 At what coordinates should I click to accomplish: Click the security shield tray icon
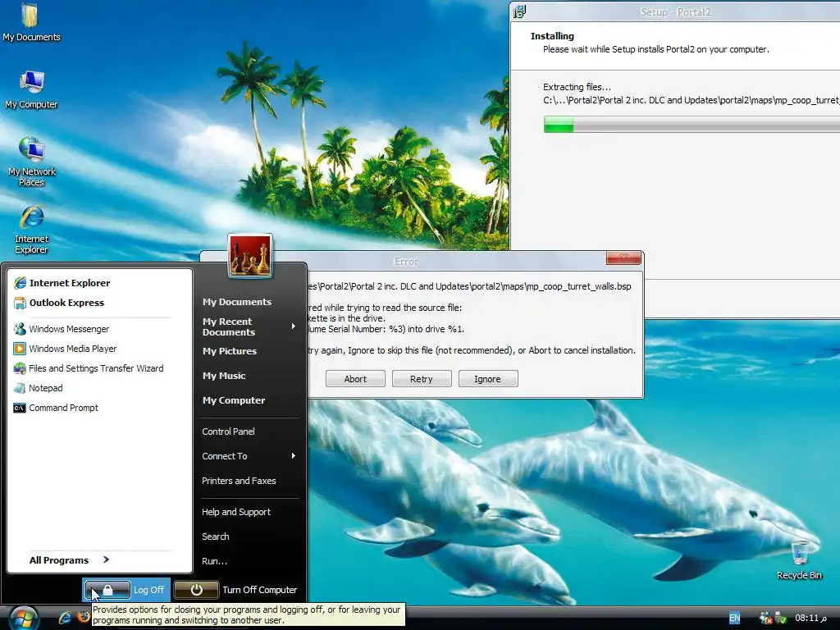[781, 618]
